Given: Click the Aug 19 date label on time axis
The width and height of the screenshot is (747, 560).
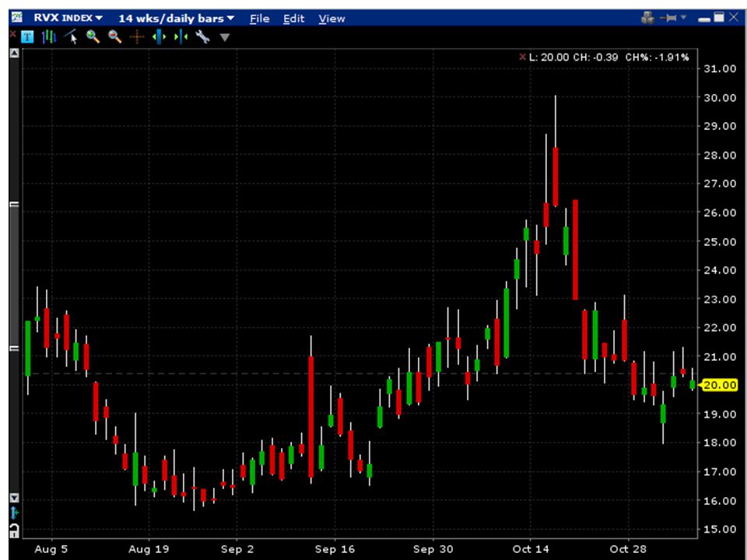Looking at the screenshot, I should click(x=149, y=549).
